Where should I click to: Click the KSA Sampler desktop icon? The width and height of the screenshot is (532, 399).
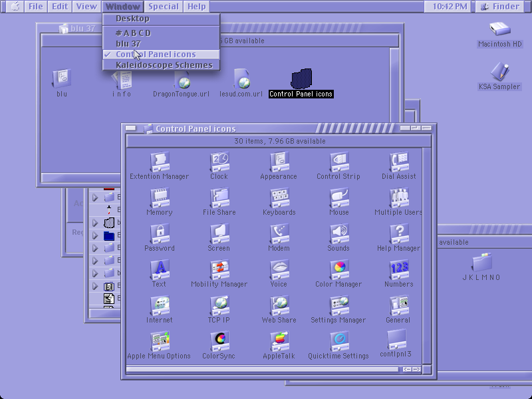click(x=499, y=72)
